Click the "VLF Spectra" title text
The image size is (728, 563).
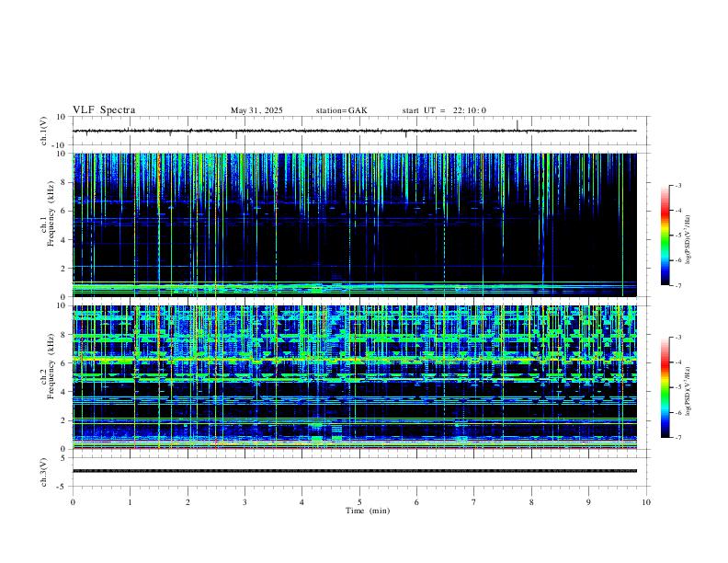(x=104, y=110)
